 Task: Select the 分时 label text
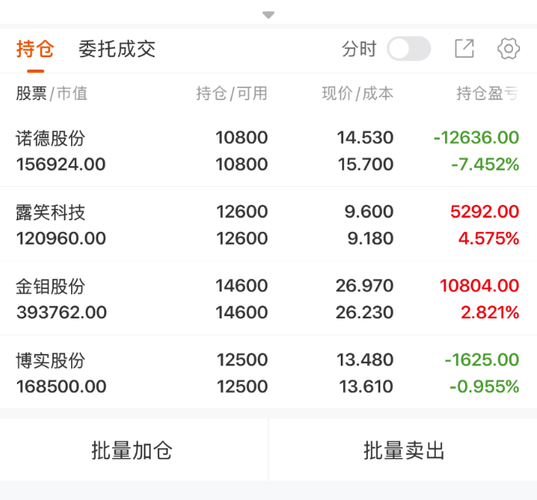pos(359,49)
